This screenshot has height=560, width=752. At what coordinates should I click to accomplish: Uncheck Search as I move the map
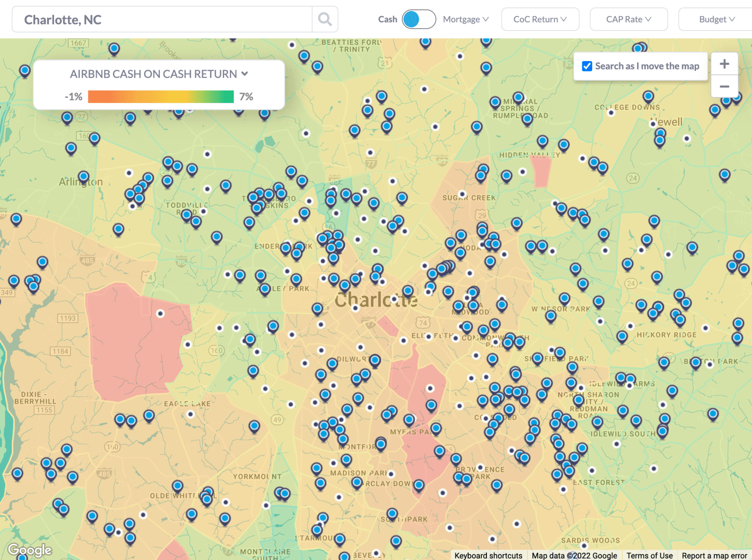click(587, 66)
